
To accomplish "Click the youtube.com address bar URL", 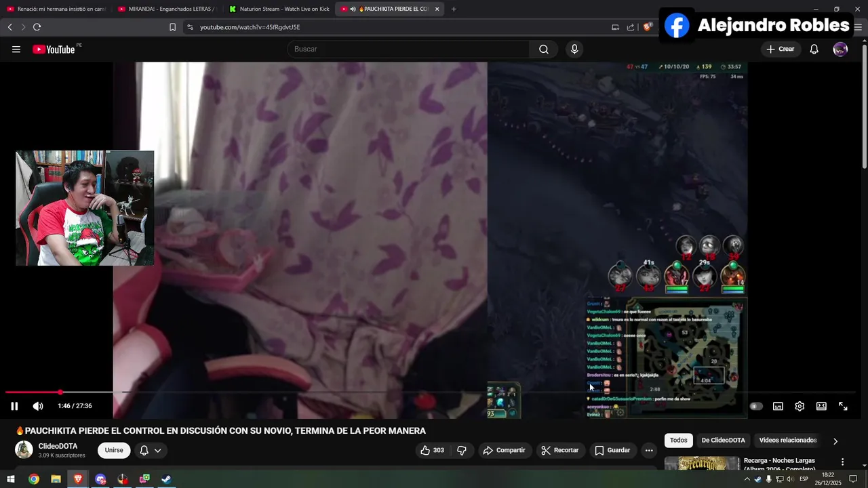I will click(x=250, y=27).
